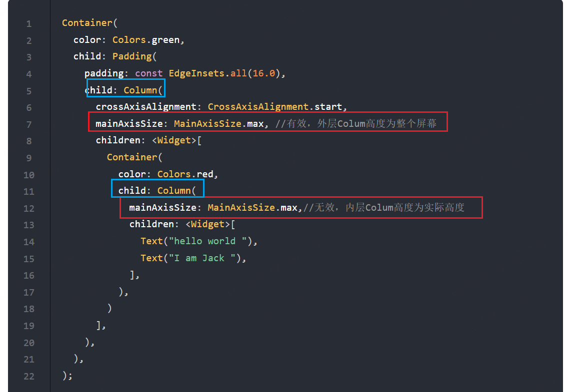
Task: Click line number 19 in the gutter
Action: click(29, 326)
